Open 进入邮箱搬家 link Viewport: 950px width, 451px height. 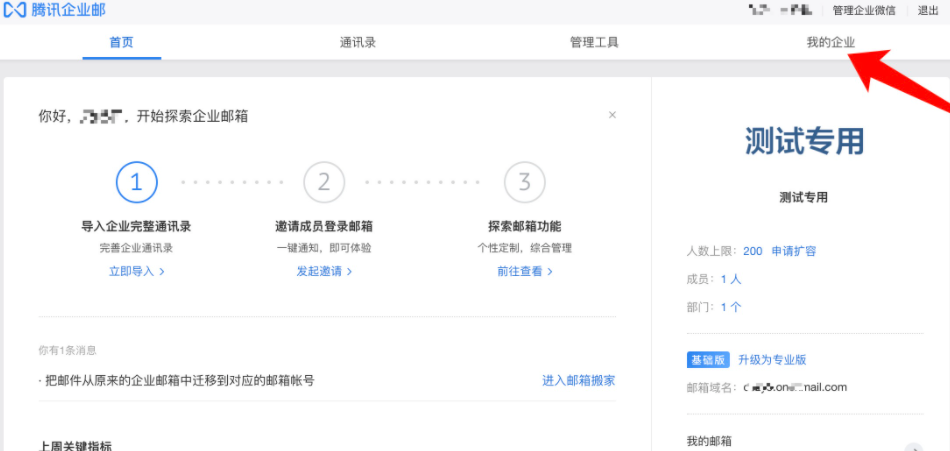click(x=578, y=380)
